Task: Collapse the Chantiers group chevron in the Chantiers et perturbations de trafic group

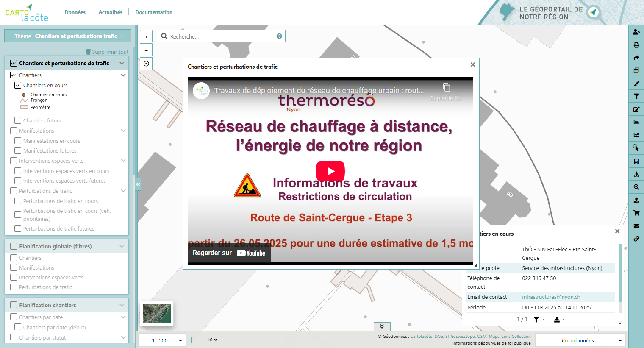Action: coord(123,75)
